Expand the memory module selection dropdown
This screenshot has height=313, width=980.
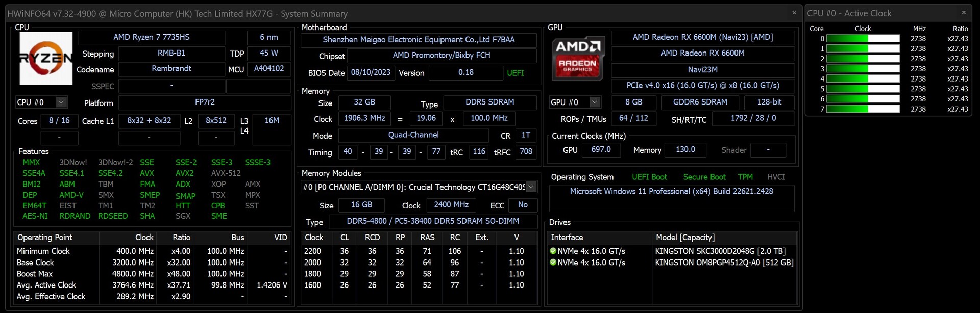coord(531,187)
